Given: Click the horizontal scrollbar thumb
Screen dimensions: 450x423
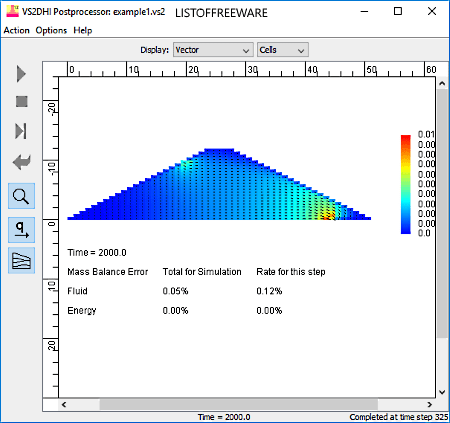Looking at the screenshot, I should (x=239, y=404).
